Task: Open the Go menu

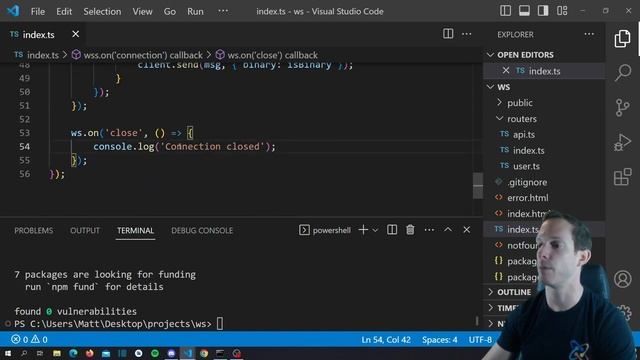Action: tap(170, 11)
